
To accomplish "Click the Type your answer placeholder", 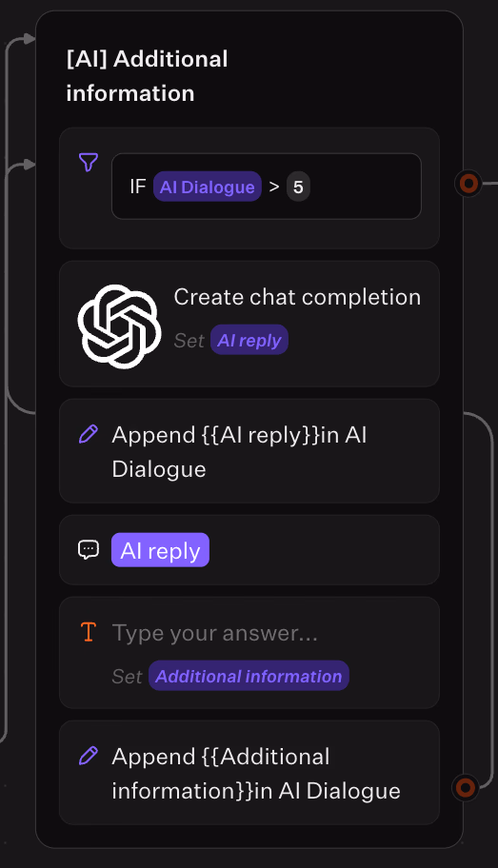I will pyautogui.click(x=215, y=633).
